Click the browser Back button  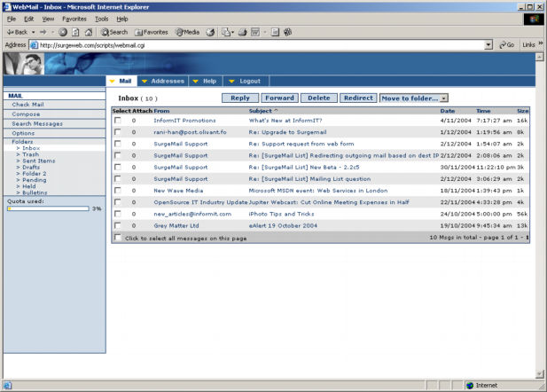pos(18,32)
